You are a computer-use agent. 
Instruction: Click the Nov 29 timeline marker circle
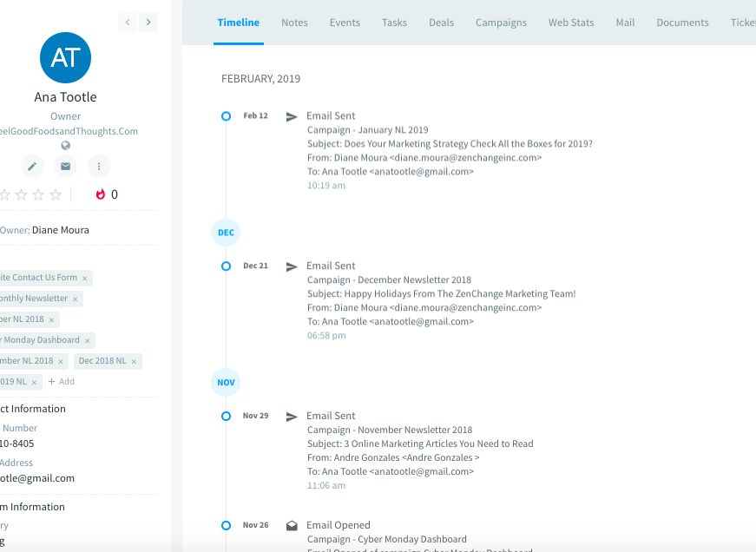click(226, 416)
